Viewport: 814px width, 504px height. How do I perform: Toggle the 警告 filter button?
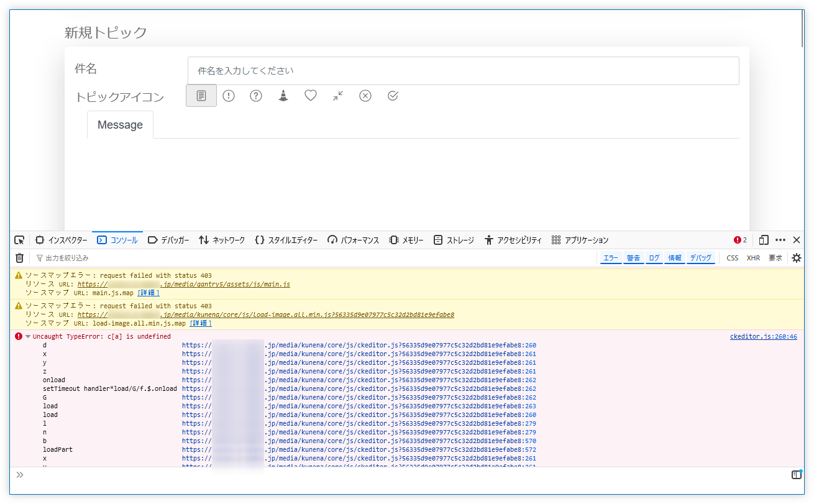(x=633, y=258)
